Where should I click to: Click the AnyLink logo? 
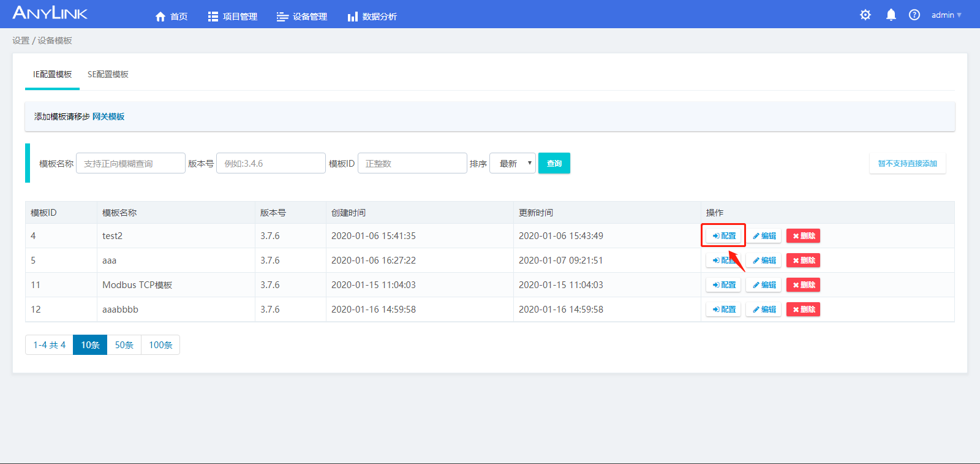pos(50,13)
